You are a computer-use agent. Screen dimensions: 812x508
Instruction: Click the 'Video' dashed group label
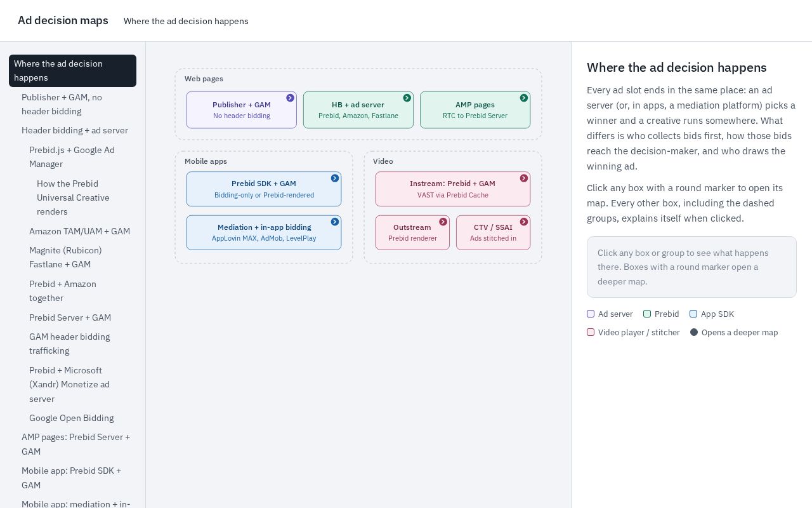tap(383, 161)
